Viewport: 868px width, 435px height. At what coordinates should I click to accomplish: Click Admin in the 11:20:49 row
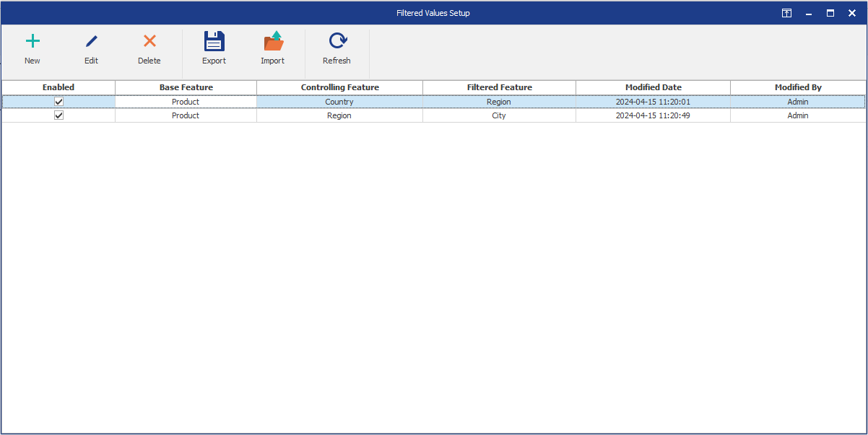(798, 115)
